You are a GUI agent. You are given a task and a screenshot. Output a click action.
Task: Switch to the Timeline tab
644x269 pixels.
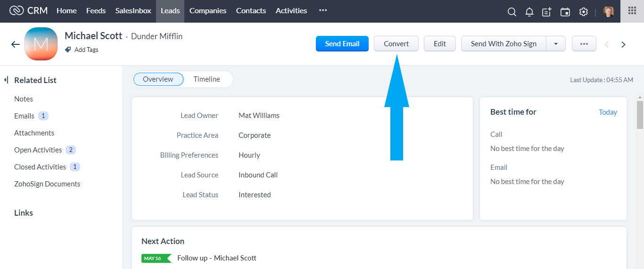206,79
